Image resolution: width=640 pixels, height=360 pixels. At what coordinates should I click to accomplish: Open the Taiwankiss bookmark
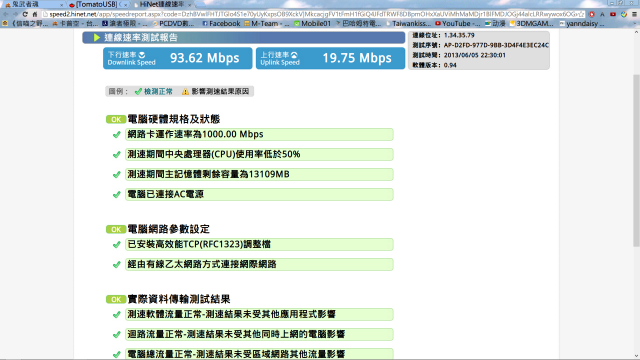click(x=408, y=24)
